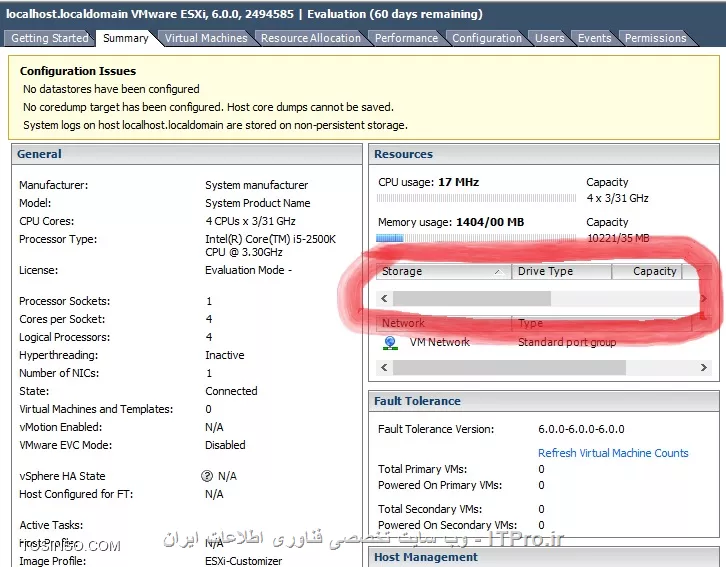
Task: Click the CPU usage bar
Action: click(x=476, y=198)
